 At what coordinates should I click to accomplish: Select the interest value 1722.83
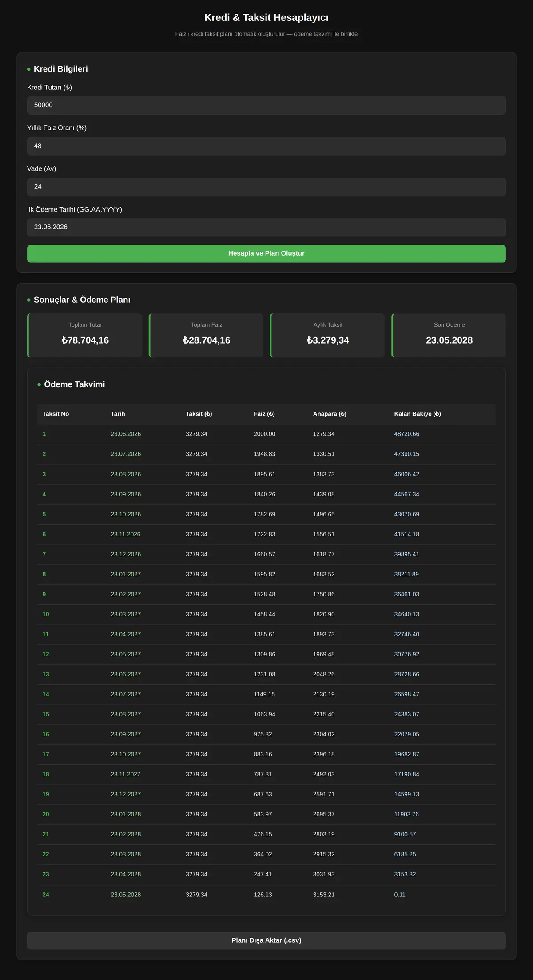pos(264,534)
